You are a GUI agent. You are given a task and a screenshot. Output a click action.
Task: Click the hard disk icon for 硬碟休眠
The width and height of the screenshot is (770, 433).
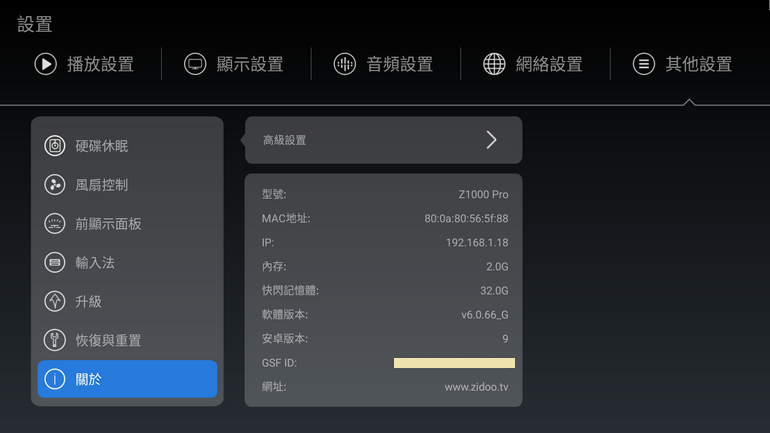coord(55,146)
